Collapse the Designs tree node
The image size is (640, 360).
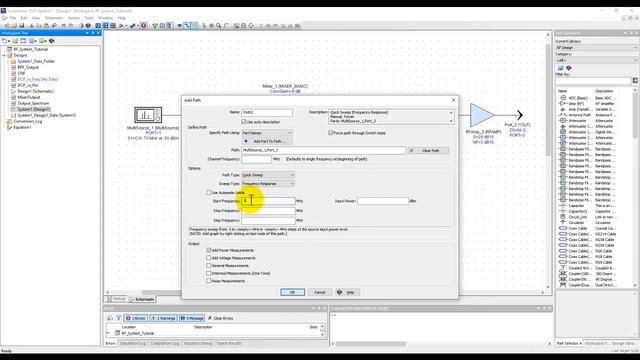(4, 55)
